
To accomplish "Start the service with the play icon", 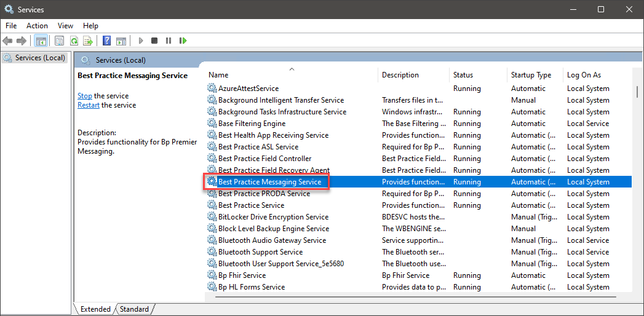I will [140, 41].
